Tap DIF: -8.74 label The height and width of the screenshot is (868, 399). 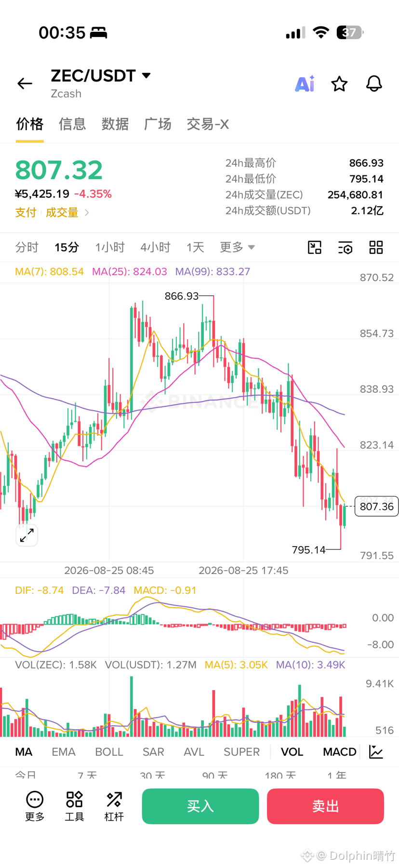pos(39,590)
